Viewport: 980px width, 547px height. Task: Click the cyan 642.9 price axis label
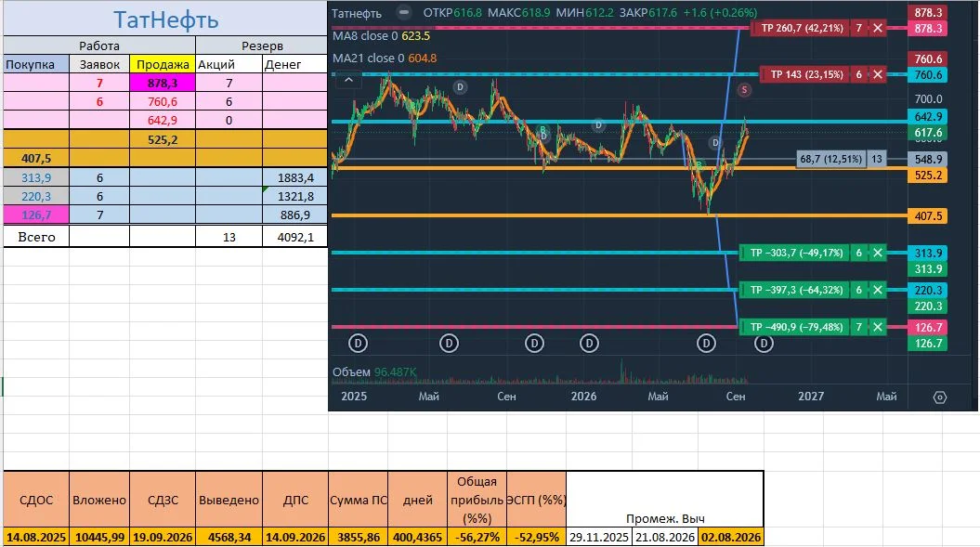point(928,117)
